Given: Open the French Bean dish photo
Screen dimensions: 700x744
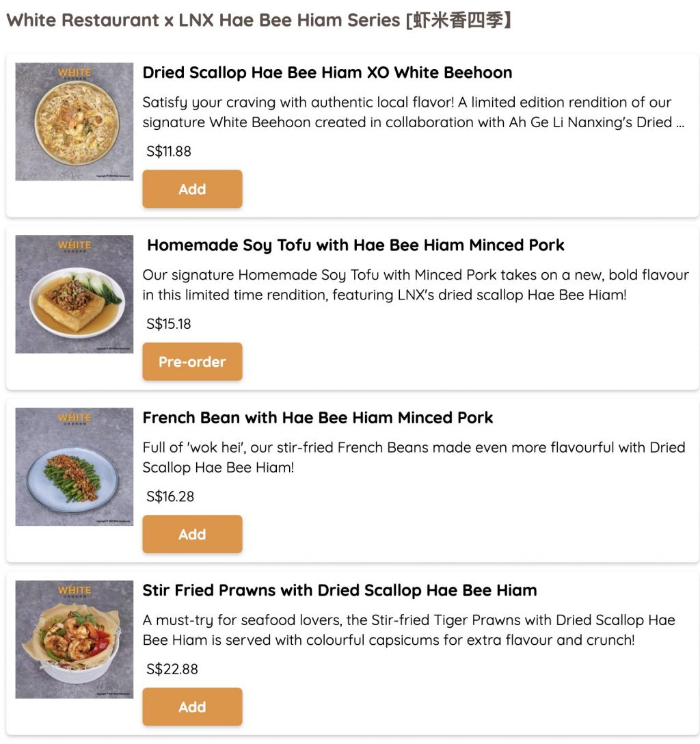Looking at the screenshot, I should (x=75, y=467).
